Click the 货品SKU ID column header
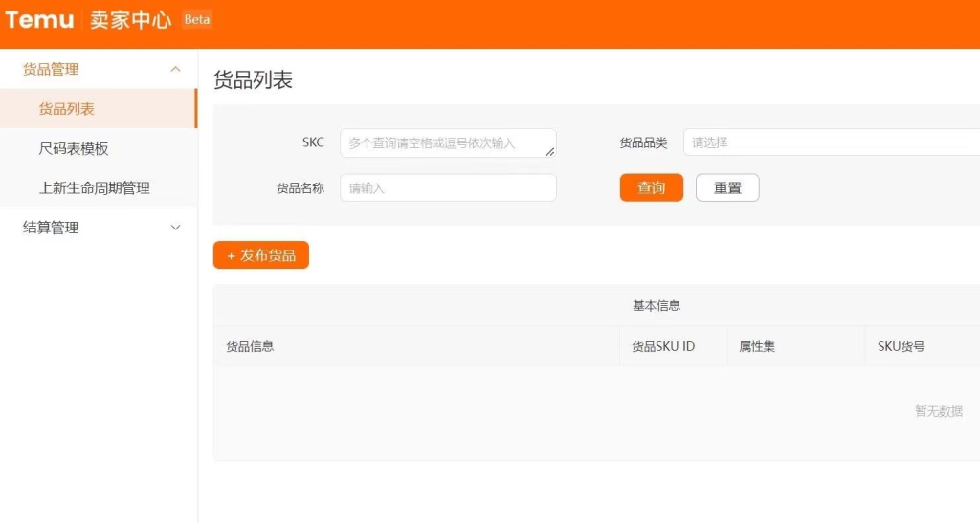Image resolution: width=980 pixels, height=523 pixels. coord(663,346)
